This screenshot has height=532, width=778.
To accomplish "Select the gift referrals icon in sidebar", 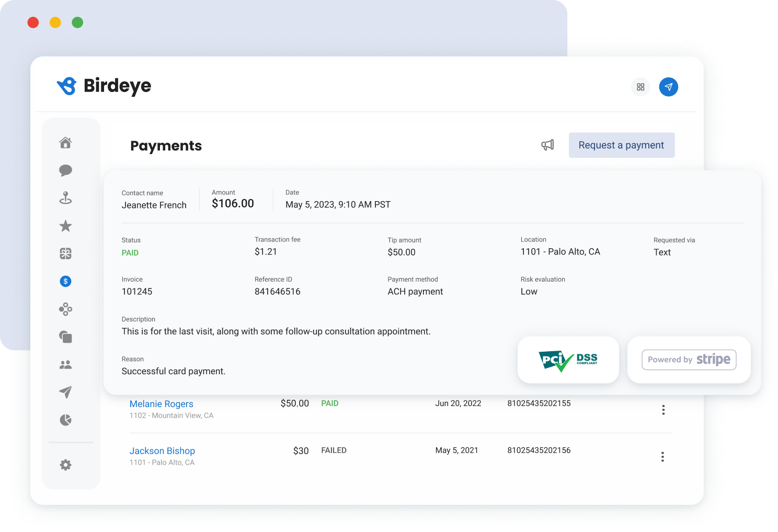I will tap(65, 253).
